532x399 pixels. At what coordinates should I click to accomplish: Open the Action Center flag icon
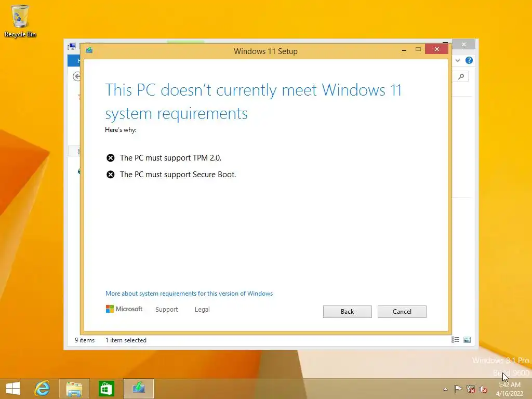point(458,389)
